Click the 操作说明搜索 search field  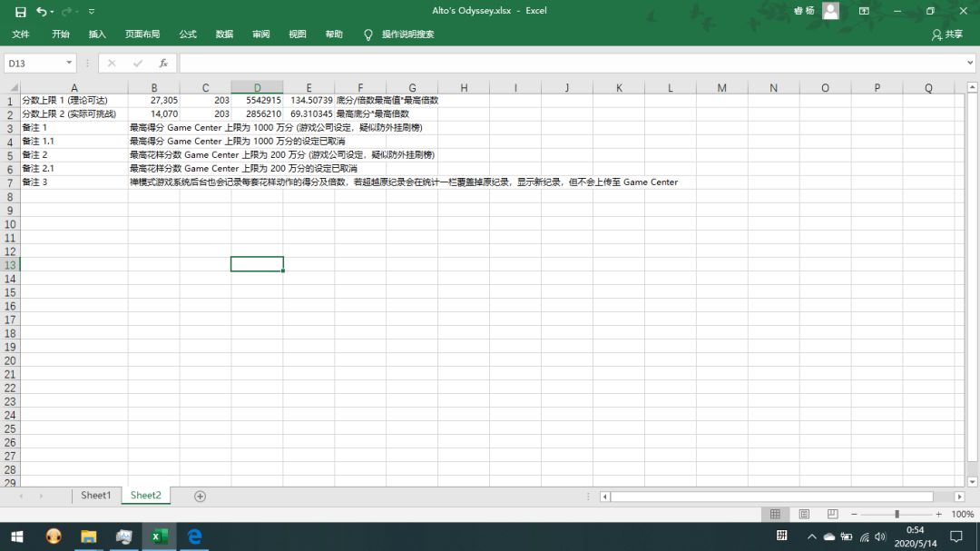click(408, 34)
